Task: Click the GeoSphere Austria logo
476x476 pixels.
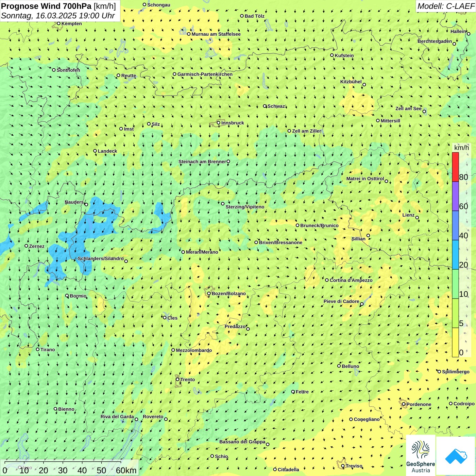Action: click(x=421, y=455)
